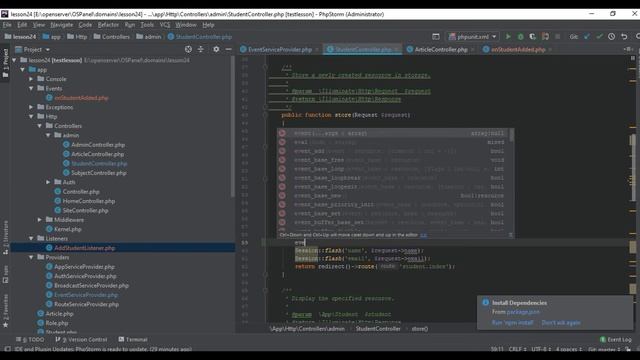Viewport: 640px width, 360px height.
Task: Open npm tool window stripe button
Action: click(x=5, y=275)
